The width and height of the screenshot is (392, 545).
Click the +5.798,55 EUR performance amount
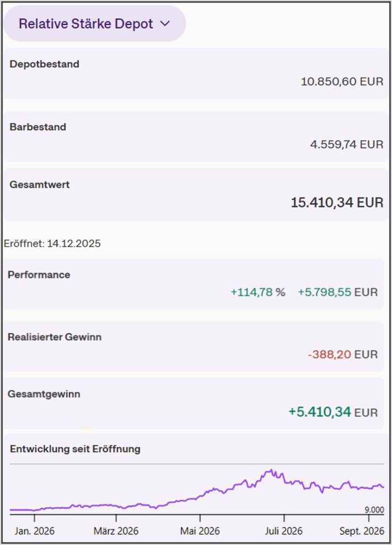coord(338,292)
